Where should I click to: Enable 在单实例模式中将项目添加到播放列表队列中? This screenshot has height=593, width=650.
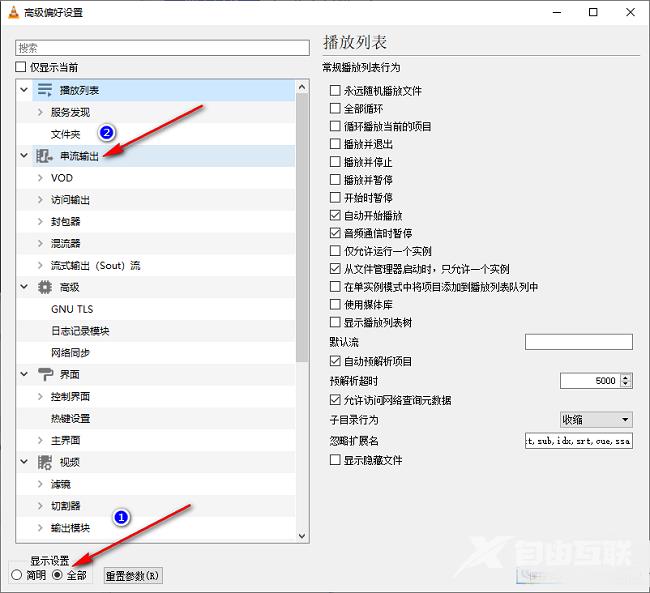click(335, 287)
